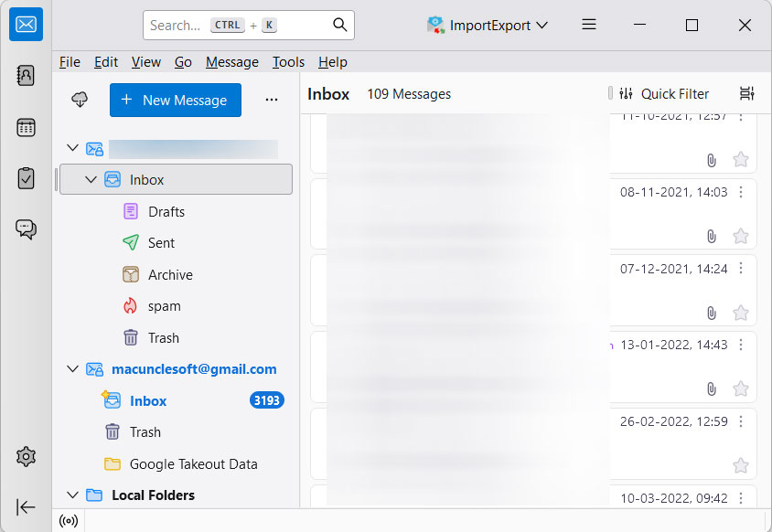Collapse the Local Folders section
This screenshot has height=532, width=772.
72,495
